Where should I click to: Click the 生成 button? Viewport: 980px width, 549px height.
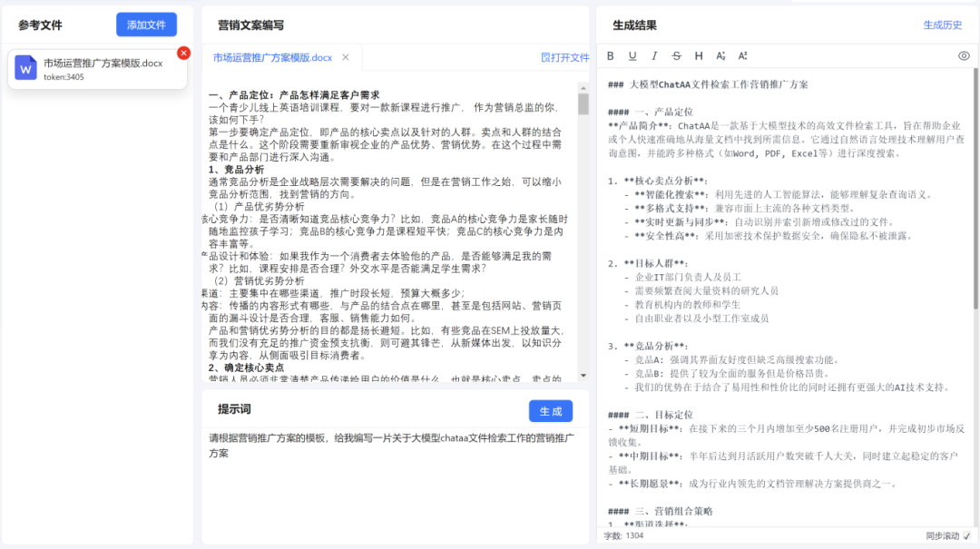coord(551,411)
